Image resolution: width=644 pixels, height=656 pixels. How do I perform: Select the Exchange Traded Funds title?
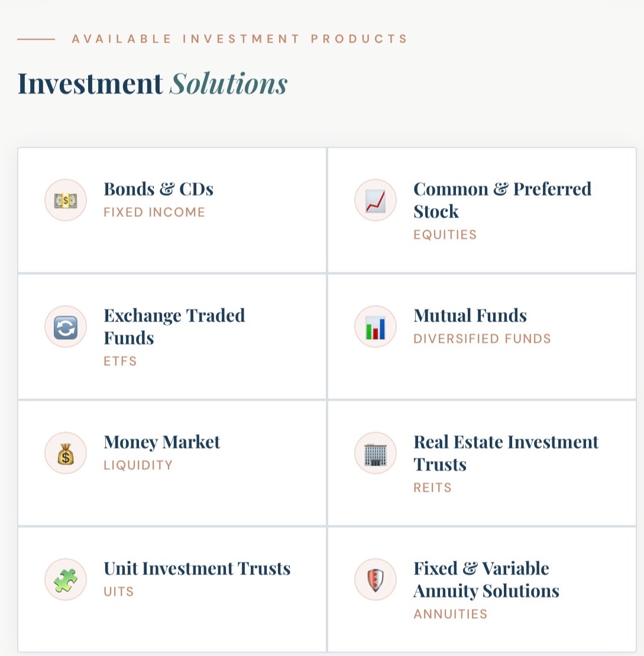click(174, 326)
